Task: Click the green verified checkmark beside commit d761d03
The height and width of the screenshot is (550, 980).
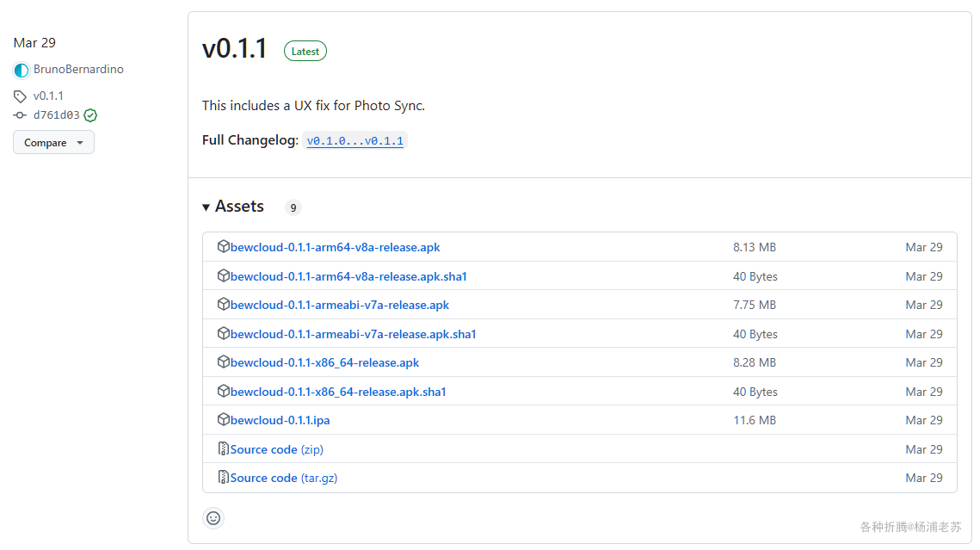Action: click(90, 115)
